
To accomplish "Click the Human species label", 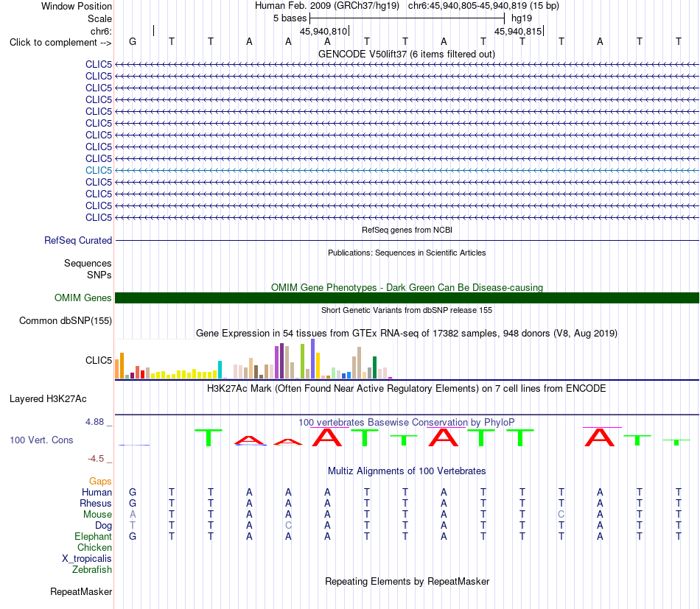I will click(x=97, y=492).
